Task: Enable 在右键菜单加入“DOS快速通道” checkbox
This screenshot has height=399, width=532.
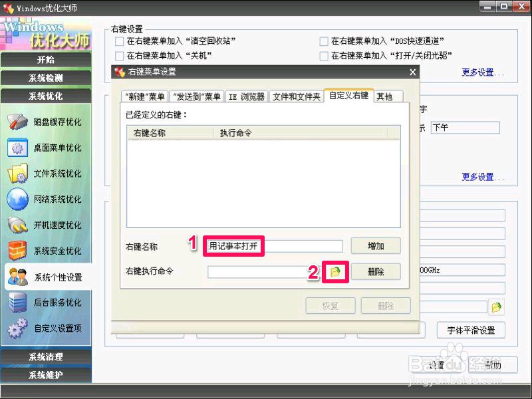Action: coord(324,41)
